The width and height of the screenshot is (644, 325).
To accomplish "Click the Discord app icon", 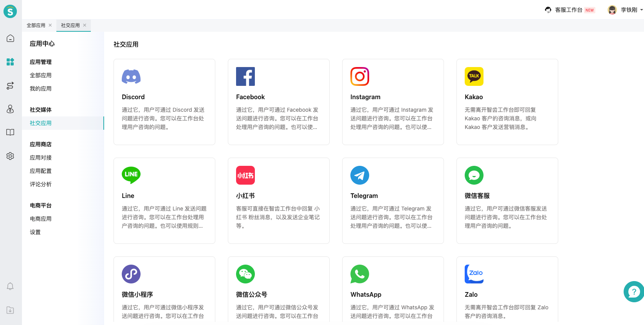I will pyautogui.click(x=131, y=76).
